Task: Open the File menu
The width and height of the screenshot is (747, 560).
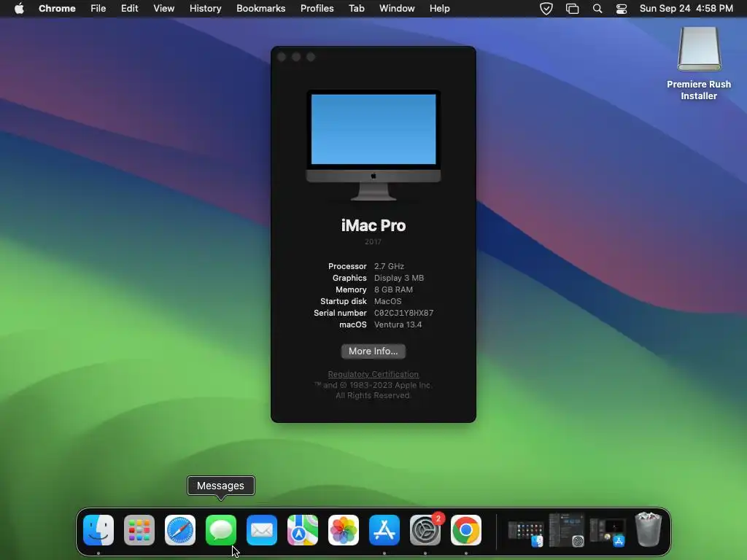Action: coord(98,9)
